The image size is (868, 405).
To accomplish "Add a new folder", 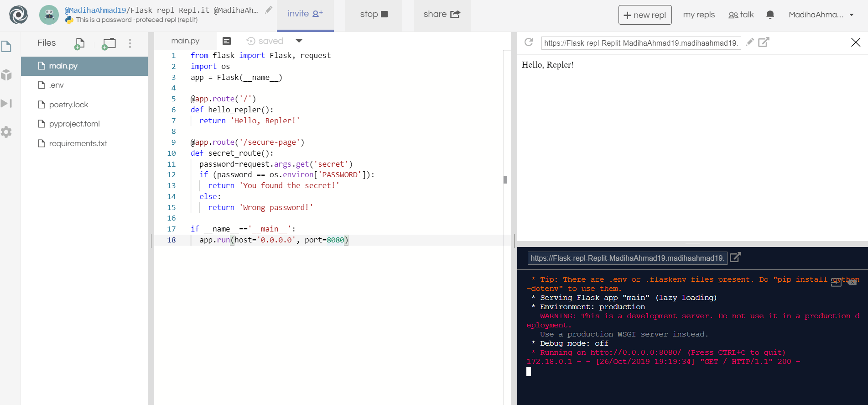I will 109,44.
